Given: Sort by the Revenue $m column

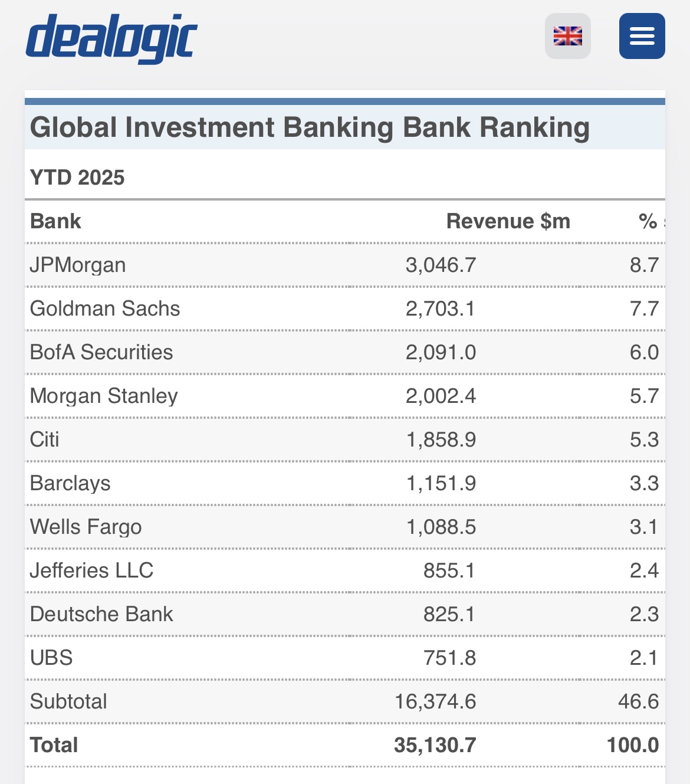Looking at the screenshot, I should point(508,221).
